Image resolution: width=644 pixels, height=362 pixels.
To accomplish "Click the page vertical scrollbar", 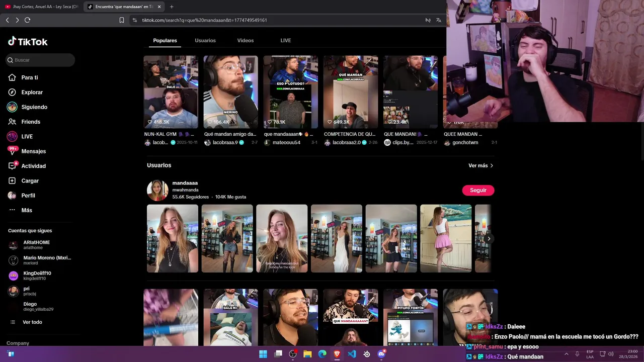I will (641, 93).
